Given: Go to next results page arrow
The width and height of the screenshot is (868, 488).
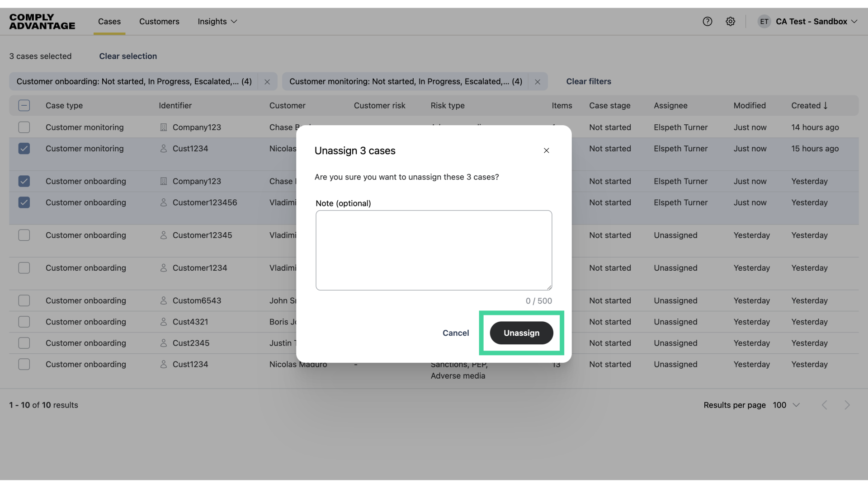Looking at the screenshot, I should 847,405.
